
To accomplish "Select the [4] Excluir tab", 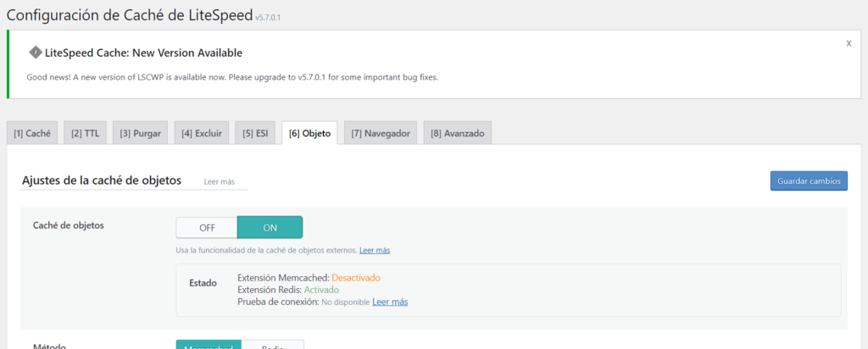I will (202, 133).
